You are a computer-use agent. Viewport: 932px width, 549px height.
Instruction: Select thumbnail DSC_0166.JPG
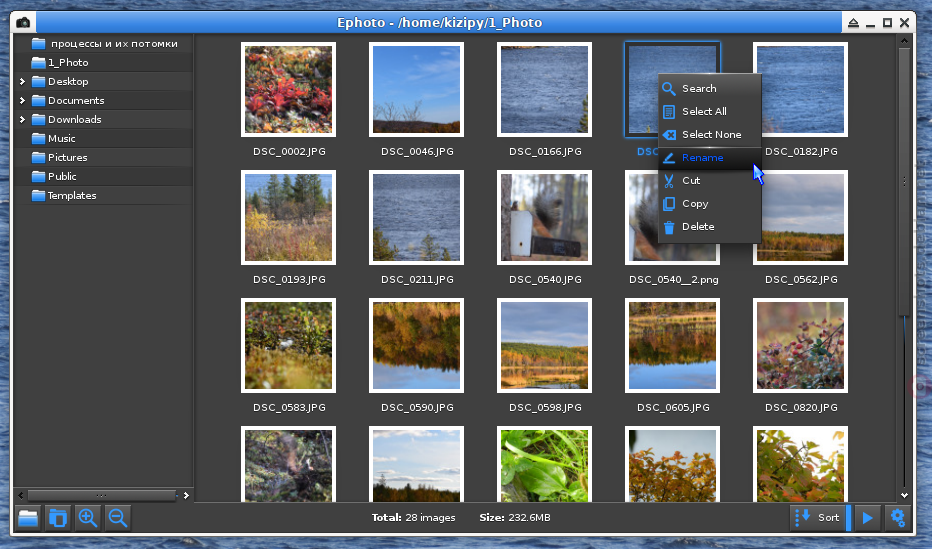tap(544, 89)
